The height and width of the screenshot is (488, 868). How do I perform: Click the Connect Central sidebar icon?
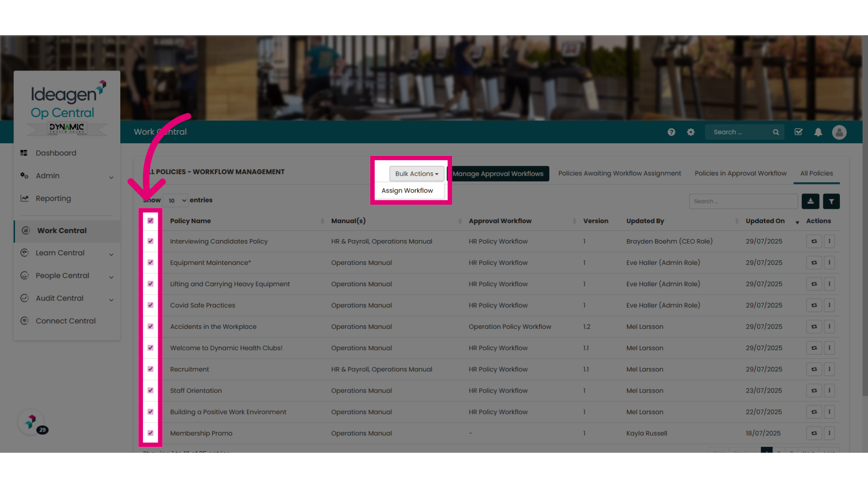pyautogui.click(x=24, y=320)
